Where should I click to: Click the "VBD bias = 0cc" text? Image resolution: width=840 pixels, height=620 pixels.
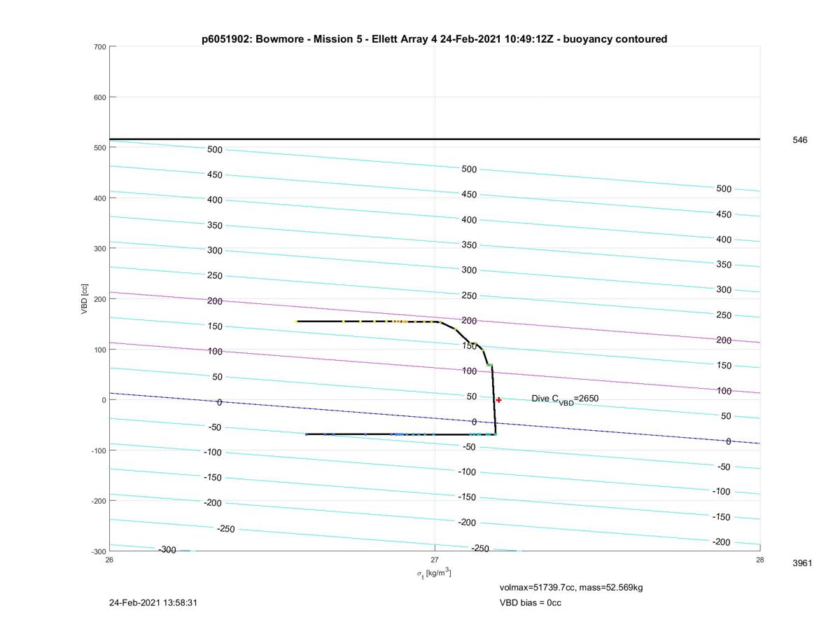click(x=530, y=602)
